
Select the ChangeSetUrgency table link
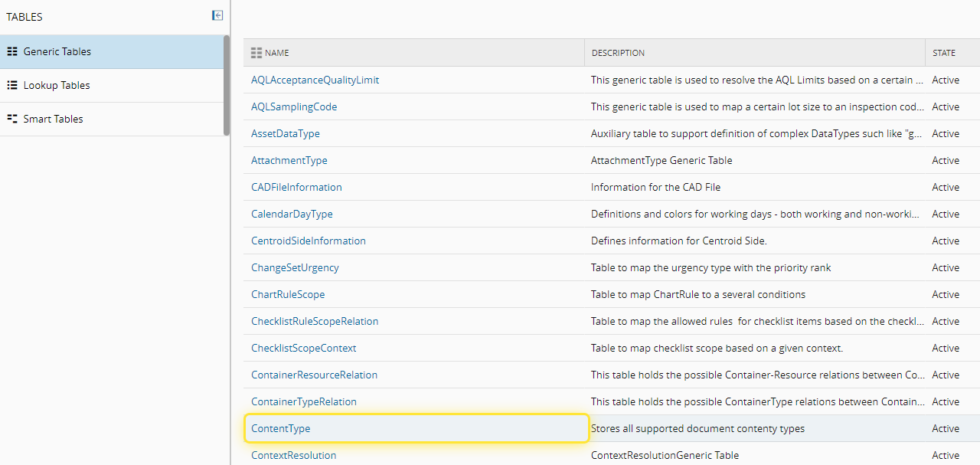tap(295, 267)
